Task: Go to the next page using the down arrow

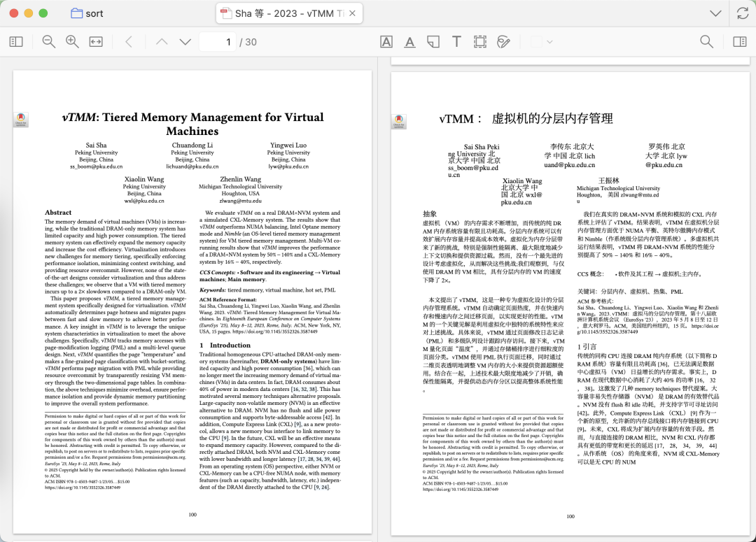Action: [x=185, y=41]
